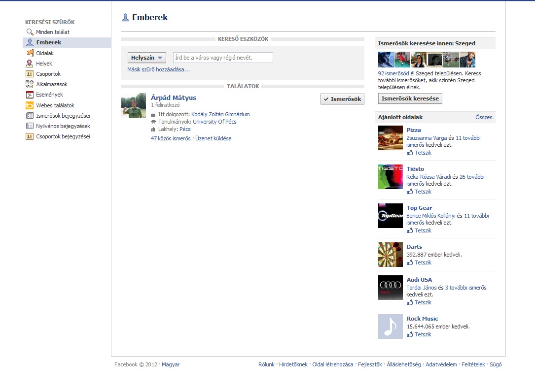
Task: Open the Oldal létrehozása footer link
Action: (333, 364)
